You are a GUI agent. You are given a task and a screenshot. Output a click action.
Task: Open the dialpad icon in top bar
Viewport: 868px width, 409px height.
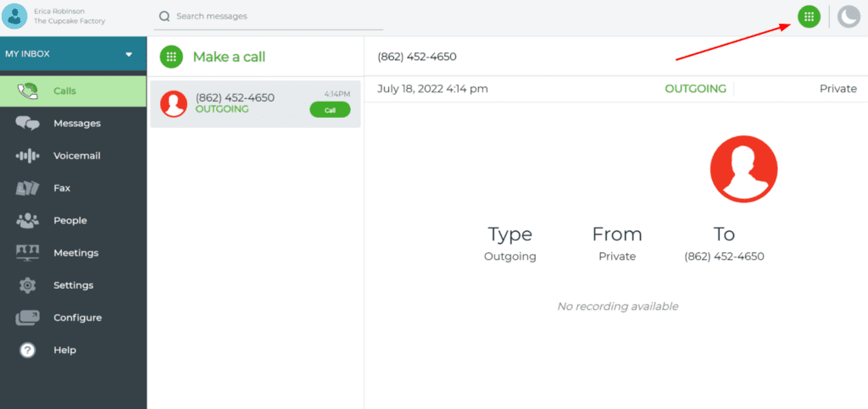(809, 17)
